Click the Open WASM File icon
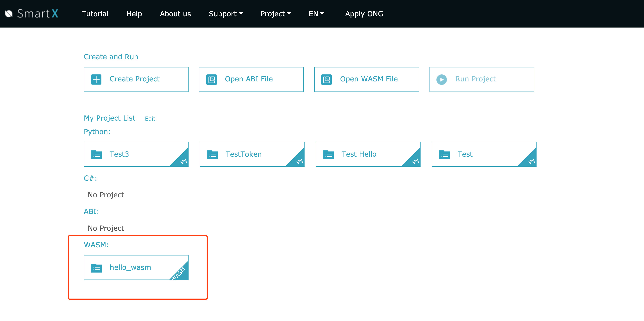Image resolution: width=644 pixels, height=321 pixels. [326, 79]
